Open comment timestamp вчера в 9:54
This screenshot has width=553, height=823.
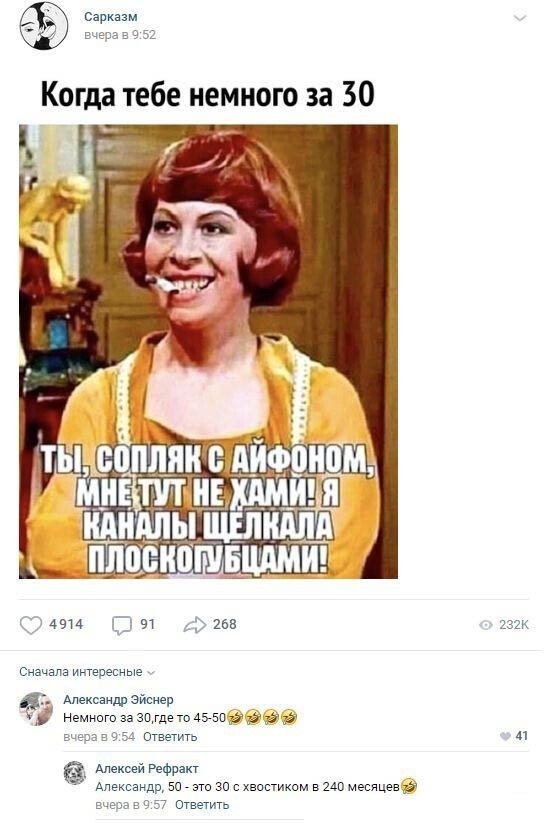[99, 736]
